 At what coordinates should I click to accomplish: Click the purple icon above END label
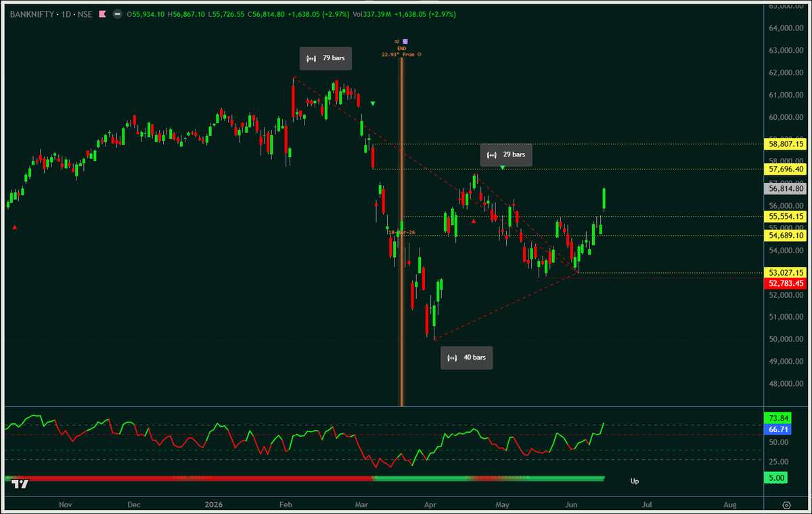tap(405, 41)
